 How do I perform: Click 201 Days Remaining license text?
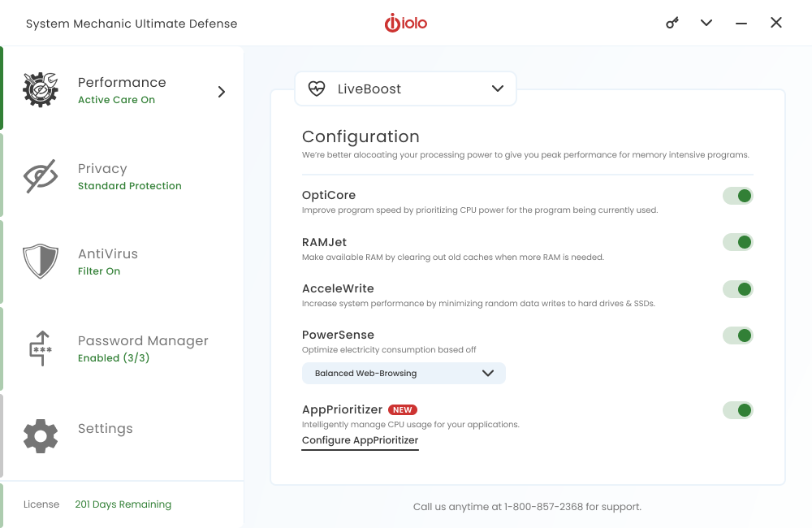123,504
